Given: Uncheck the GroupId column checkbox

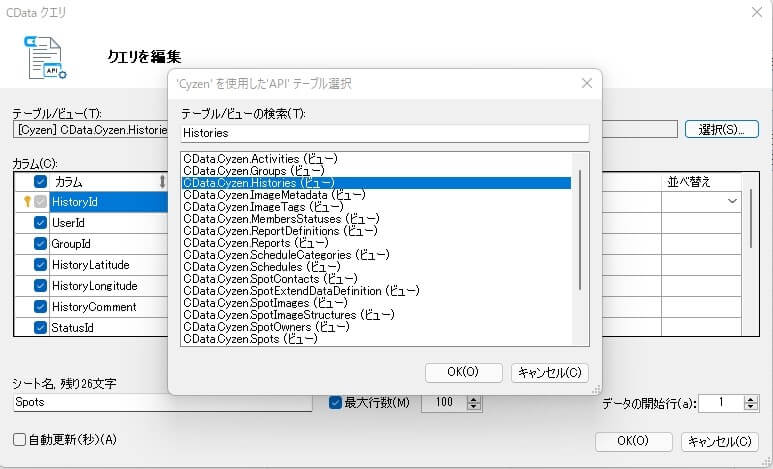Looking at the screenshot, I should 40,244.
